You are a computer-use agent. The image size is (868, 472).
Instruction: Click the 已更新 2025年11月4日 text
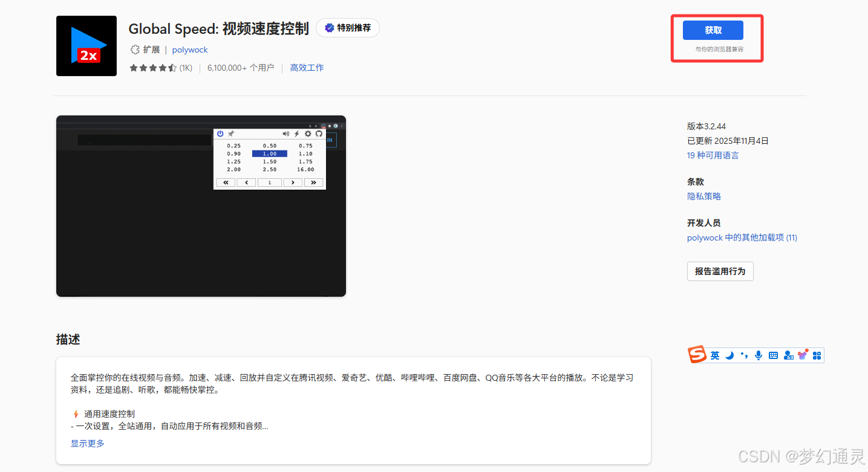coord(728,141)
